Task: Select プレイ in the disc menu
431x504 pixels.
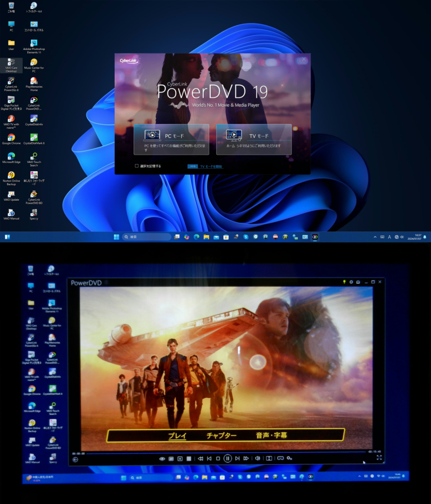Action: coord(177,436)
